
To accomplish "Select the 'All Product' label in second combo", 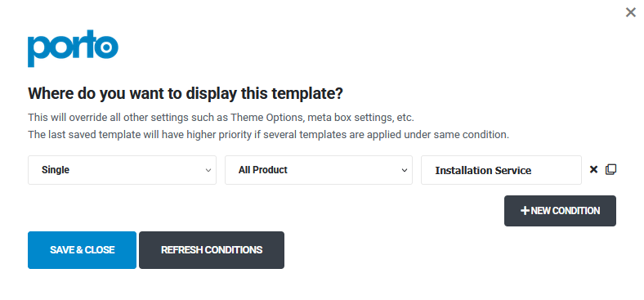I will 263,170.
